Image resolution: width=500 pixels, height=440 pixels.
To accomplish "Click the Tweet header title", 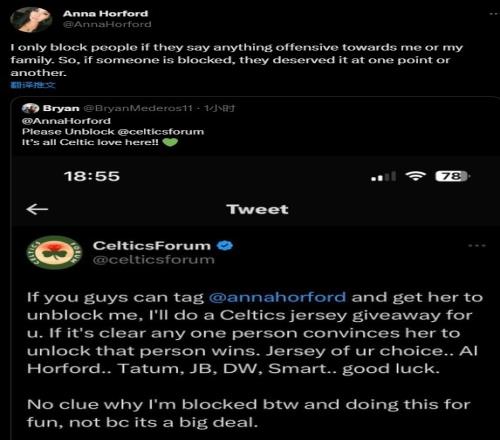I will pyautogui.click(x=257, y=209).
